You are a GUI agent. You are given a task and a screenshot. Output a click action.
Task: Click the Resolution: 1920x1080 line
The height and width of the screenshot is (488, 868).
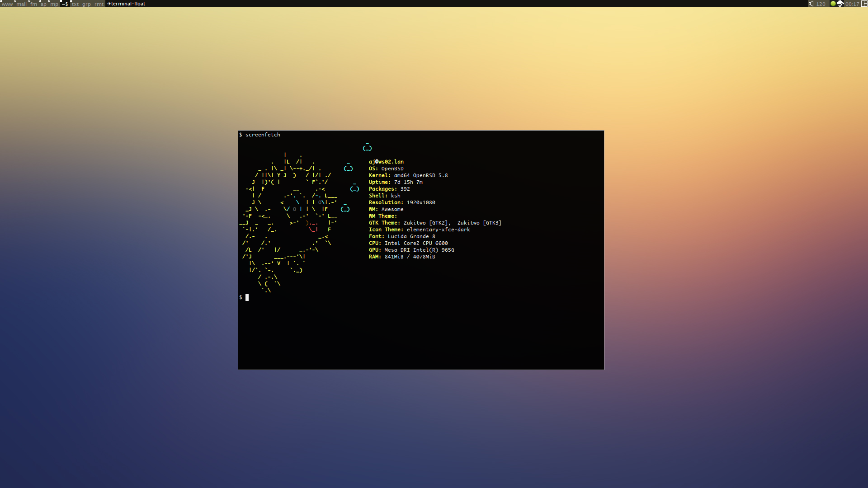pyautogui.click(x=402, y=202)
